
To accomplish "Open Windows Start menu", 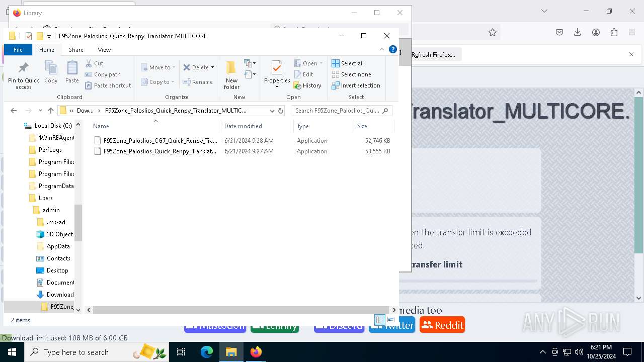I will pos(12,352).
